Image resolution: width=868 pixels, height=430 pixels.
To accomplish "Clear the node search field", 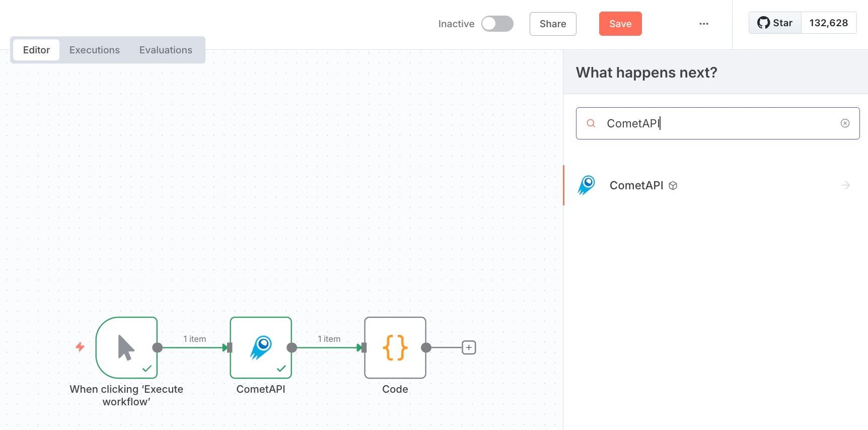I will 845,123.
